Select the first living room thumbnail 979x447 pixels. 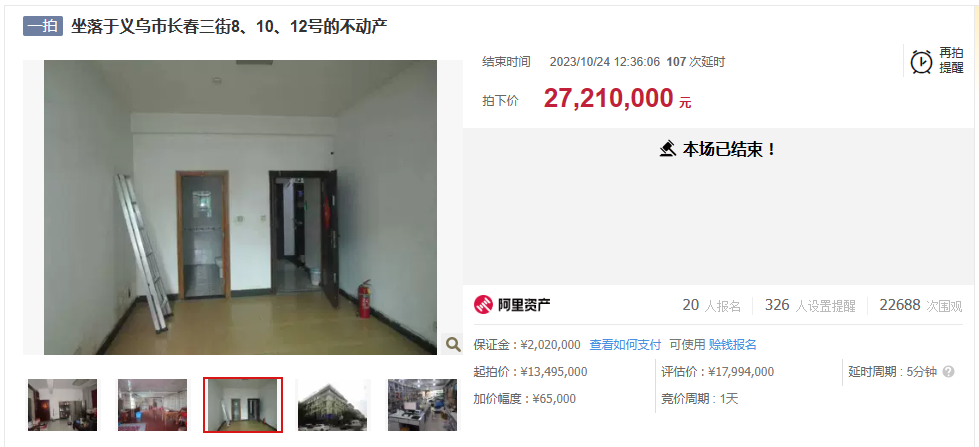[x=62, y=405]
